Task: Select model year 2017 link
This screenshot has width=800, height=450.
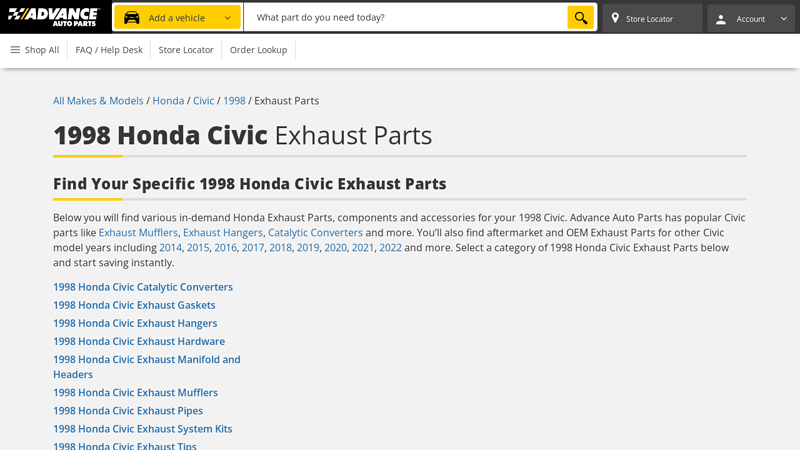Action: pos(253,247)
